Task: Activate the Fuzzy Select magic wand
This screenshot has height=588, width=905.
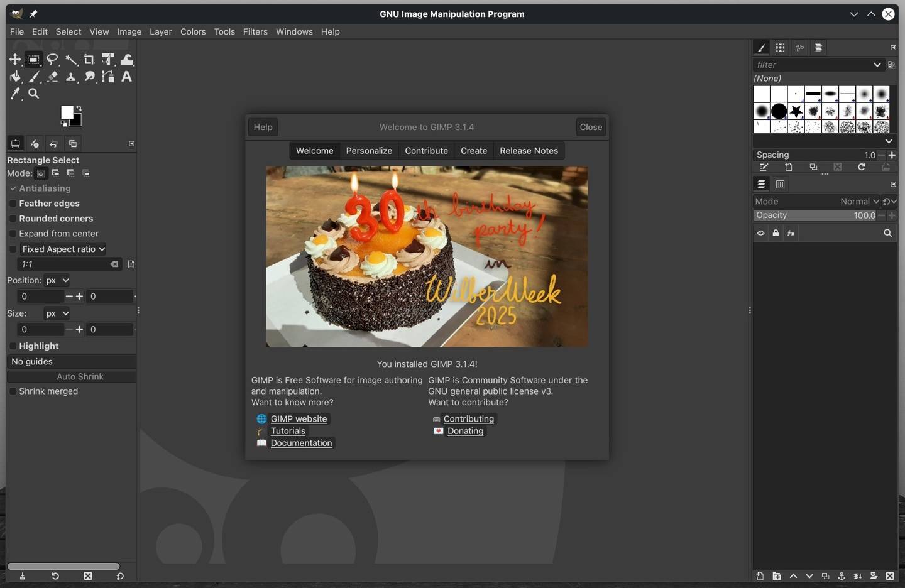Action: pos(71,60)
